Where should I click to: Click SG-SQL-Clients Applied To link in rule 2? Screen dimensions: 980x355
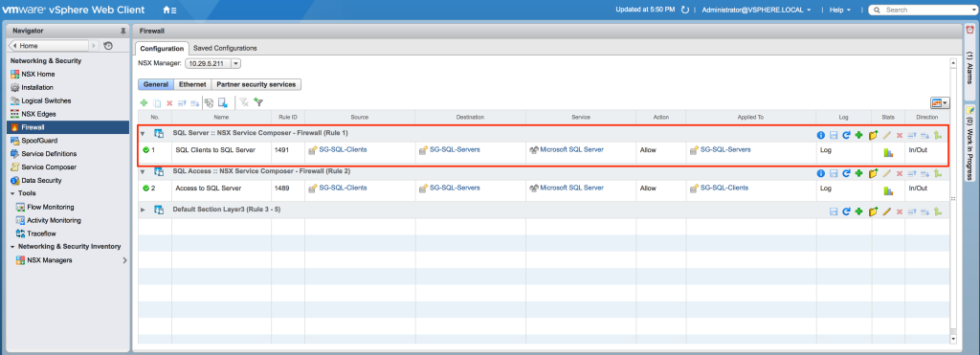pos(724,189)
